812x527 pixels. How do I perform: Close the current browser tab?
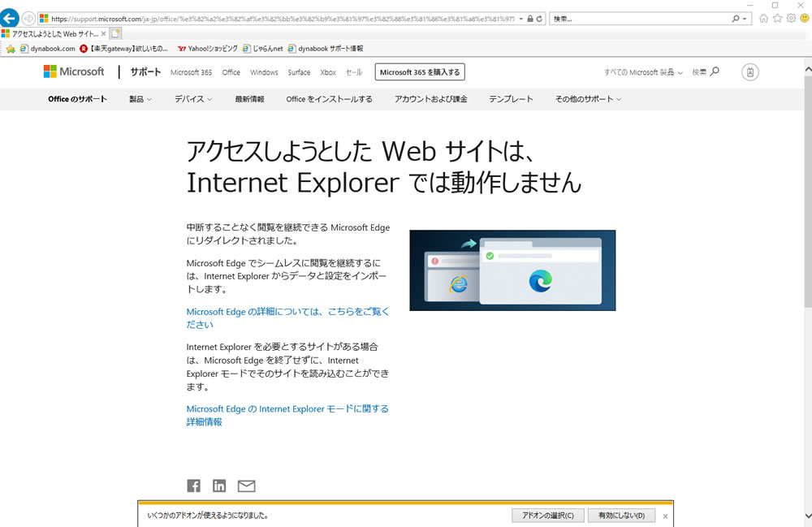click(x=103, y=33)
